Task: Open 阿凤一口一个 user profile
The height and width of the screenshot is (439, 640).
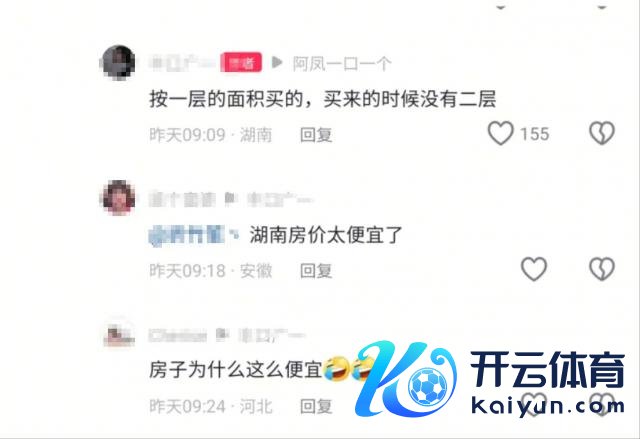Action: 342,63
